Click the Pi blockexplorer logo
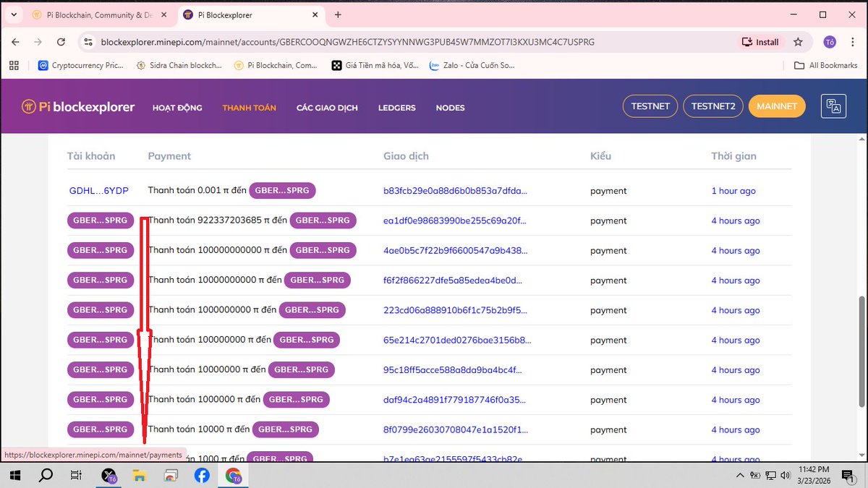The image size is (868, 488). tap(78, 107)
